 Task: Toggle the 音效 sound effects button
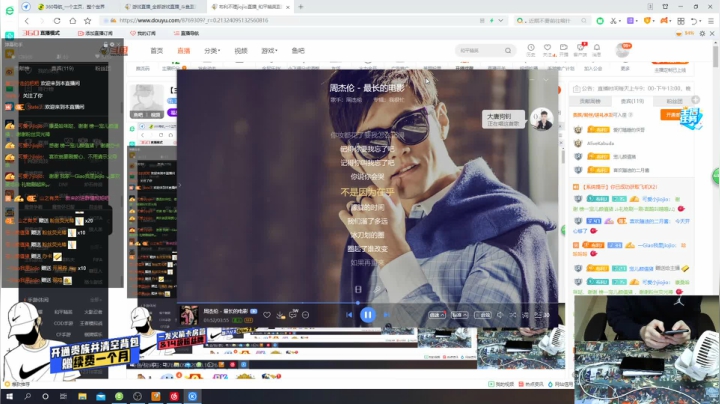pyautogui.click(x=483, y=315)
